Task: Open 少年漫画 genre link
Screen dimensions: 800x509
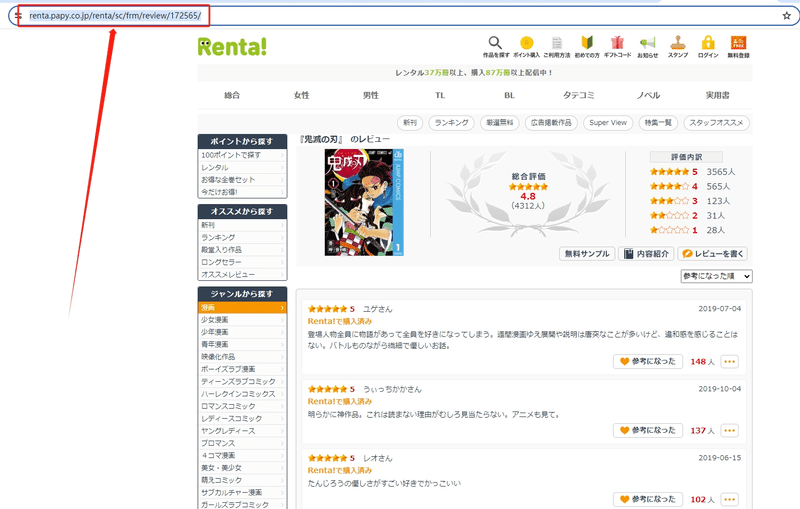Action: [242, 332]
